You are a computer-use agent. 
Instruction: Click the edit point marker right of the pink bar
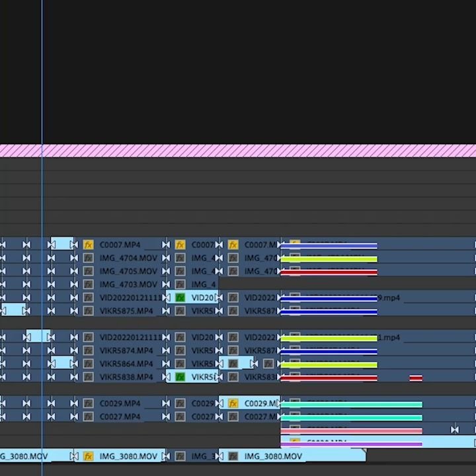pos(454,430)
